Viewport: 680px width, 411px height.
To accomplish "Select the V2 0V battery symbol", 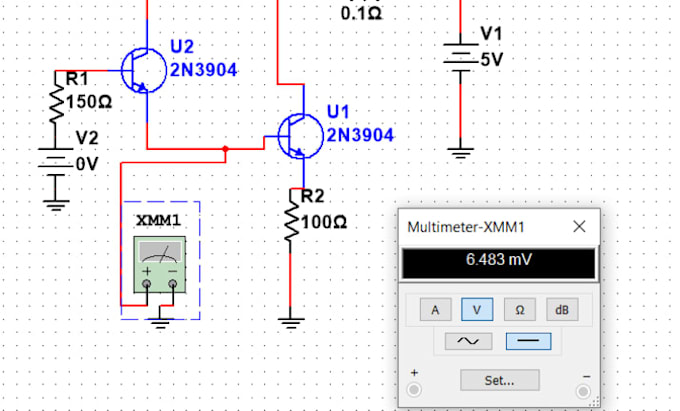I will pos(56,162).
